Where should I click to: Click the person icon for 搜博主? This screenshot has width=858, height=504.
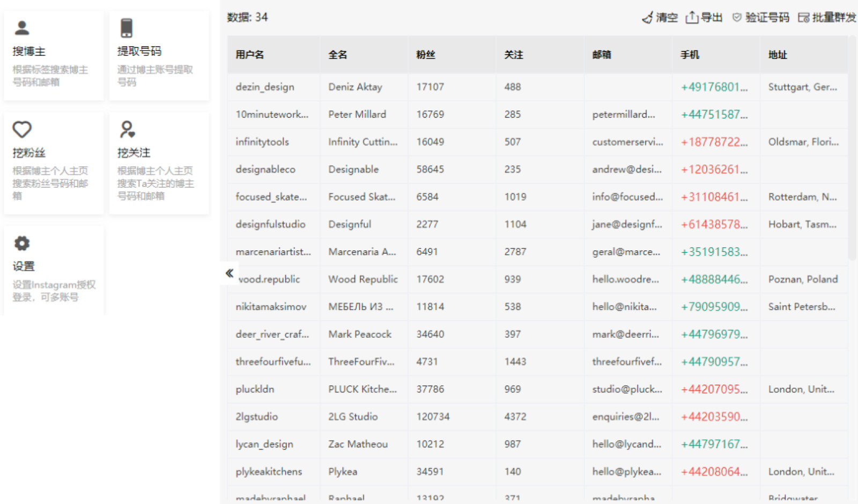[x=22, y=28]
